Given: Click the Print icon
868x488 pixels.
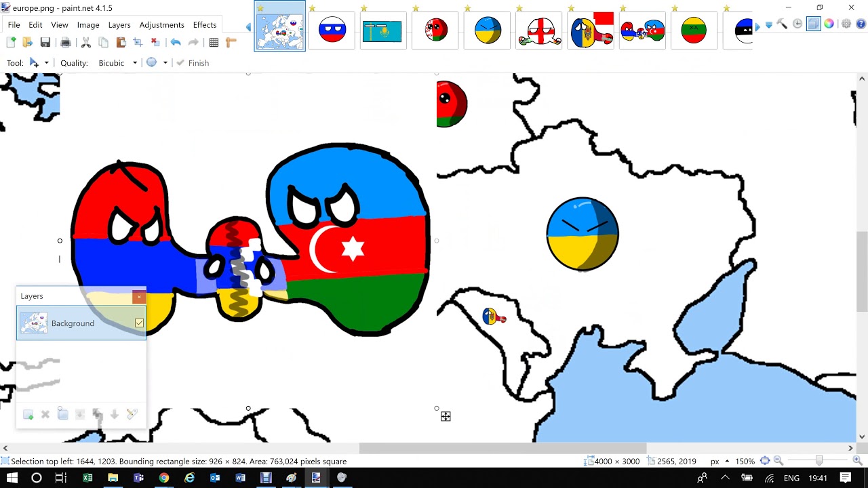Looking at the screenshot, I should pyautogui.click(x=66, y=42).
